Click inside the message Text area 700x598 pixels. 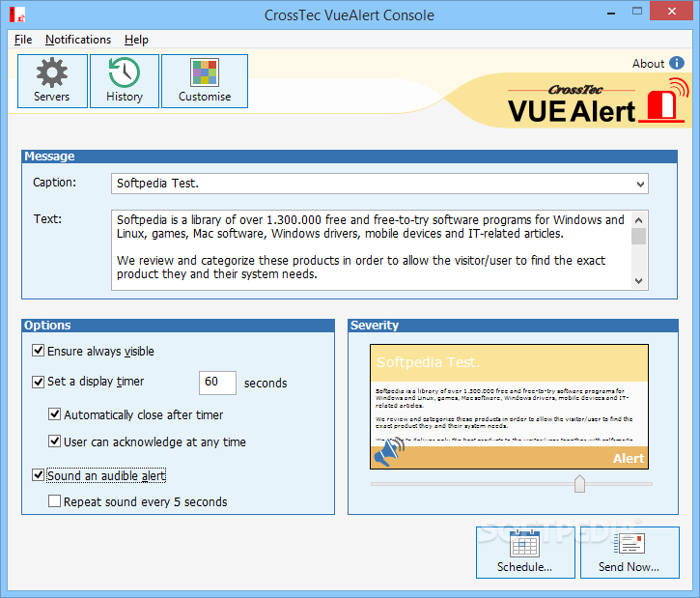[x=371, y=250]
